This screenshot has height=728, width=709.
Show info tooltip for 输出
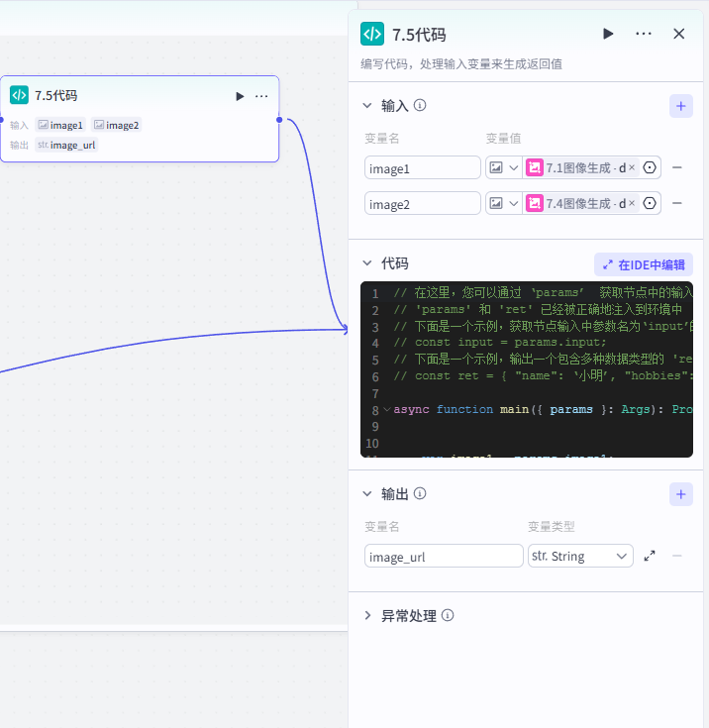click(x=420, y=493)
